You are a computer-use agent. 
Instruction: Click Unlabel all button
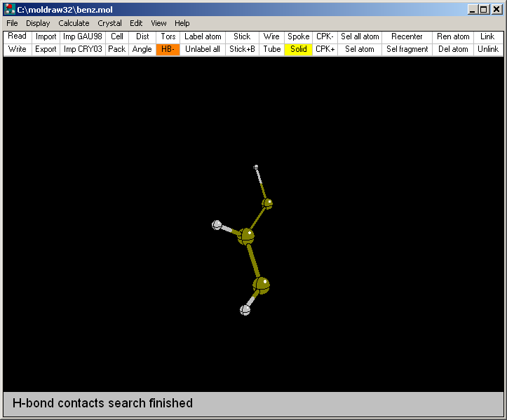click(203, 49)
